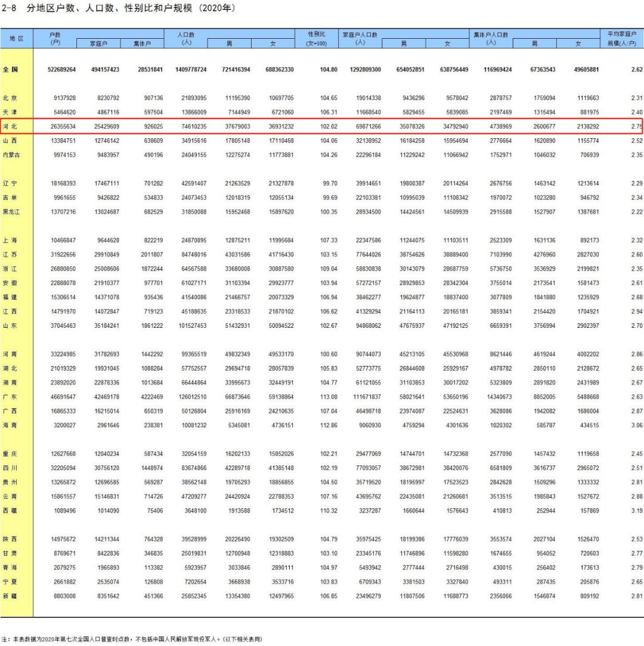The image size is (644, 646).
Task: Click Zhejiang's sex ratio 109.04
Action: (328, 269)
